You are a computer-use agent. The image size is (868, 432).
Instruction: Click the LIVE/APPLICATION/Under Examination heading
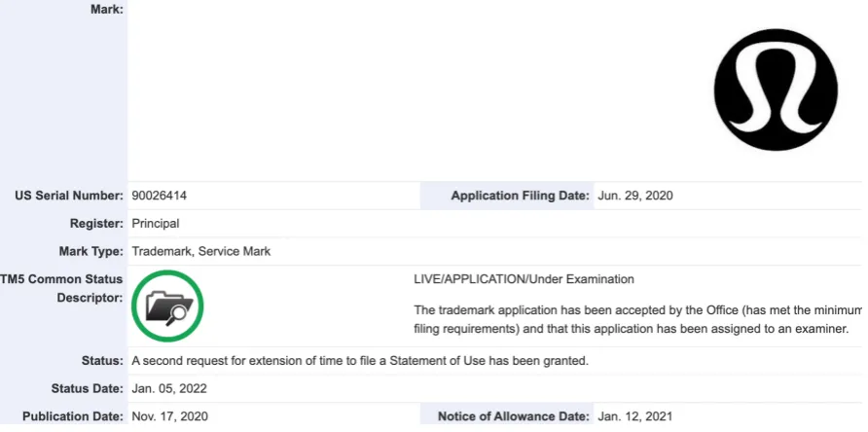524,279
